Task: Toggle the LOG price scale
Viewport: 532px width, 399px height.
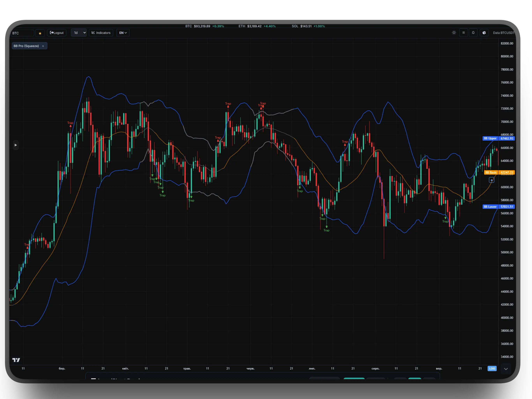Action: point(492,368)
